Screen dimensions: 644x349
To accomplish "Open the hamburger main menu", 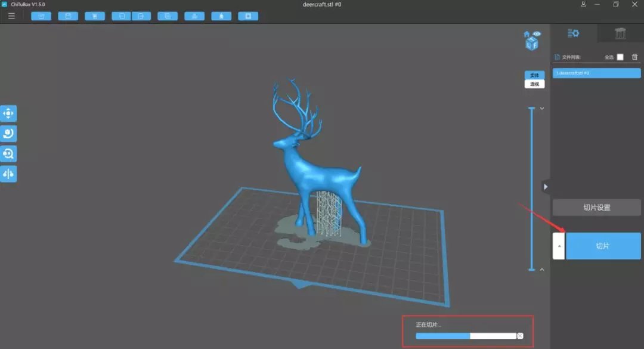I will (x=11, y=16).
